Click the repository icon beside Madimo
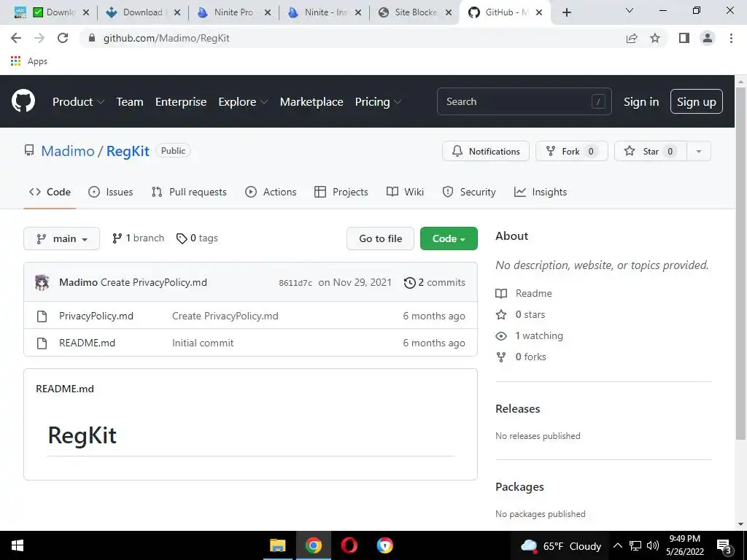747x560 pixels. [29, 151]
